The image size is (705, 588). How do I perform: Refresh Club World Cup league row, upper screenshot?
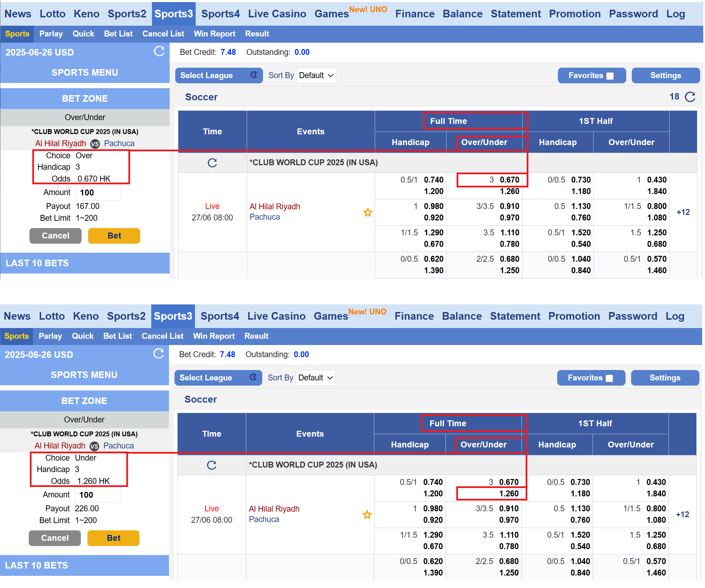[x=212, y=163]
